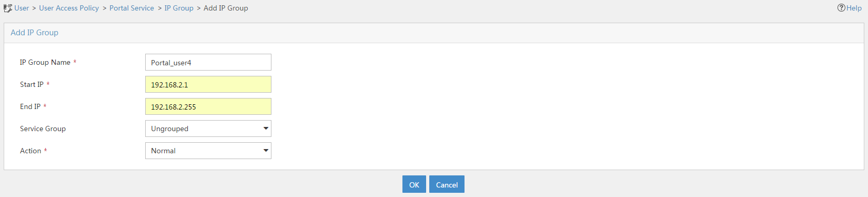Click the IP Group Name label

[x=45, y=62]
